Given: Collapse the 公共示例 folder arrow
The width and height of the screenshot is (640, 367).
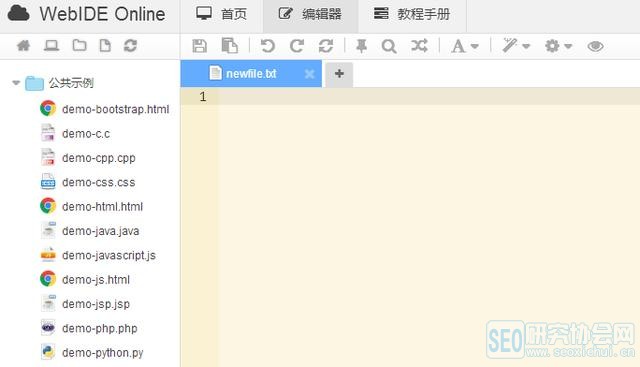Looking at the screenshot, I should coord(16,83).
